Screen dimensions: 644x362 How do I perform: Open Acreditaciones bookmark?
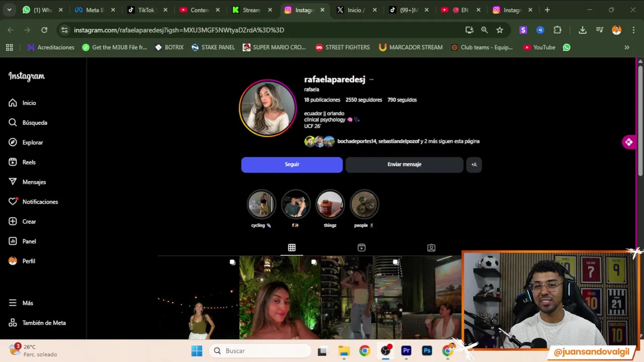coord(51,47)
